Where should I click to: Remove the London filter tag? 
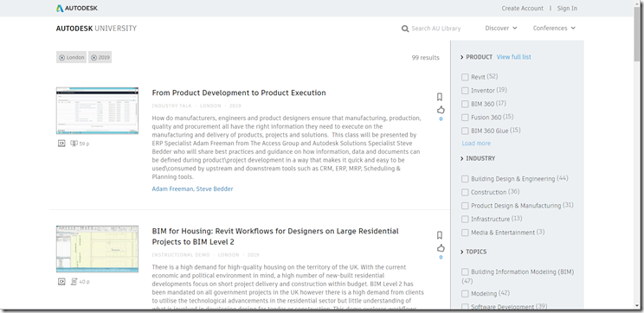coord(61,58)
